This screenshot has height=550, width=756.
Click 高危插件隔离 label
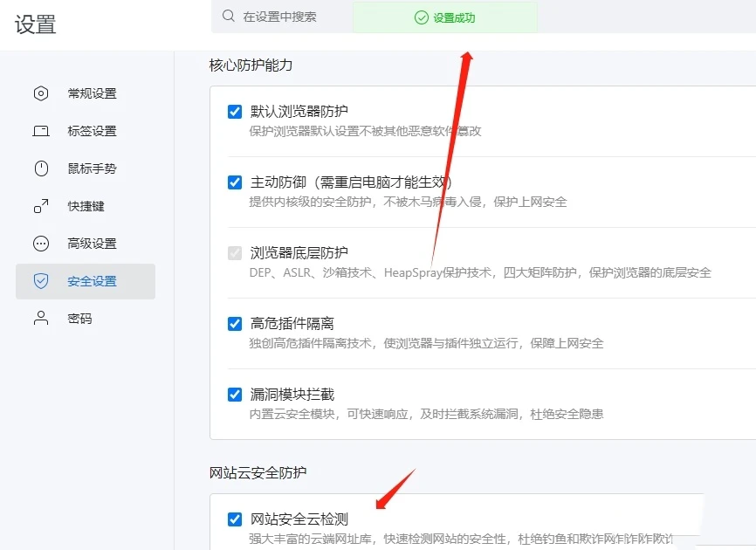tap(292, 323)
